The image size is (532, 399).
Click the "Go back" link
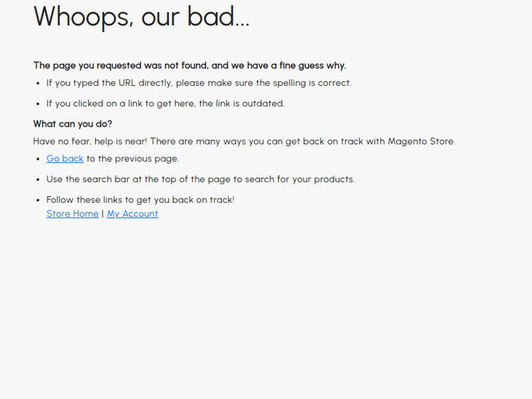[x=65, y=159]
